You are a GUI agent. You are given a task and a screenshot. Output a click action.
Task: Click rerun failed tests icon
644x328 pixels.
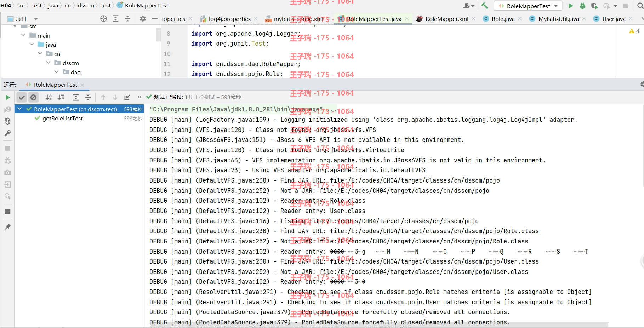coord(8,109)
